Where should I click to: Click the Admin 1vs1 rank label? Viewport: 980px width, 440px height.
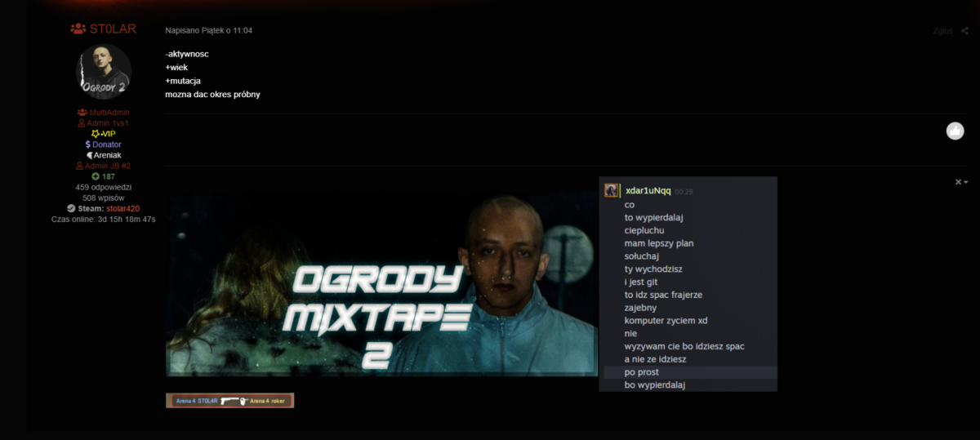103,123
